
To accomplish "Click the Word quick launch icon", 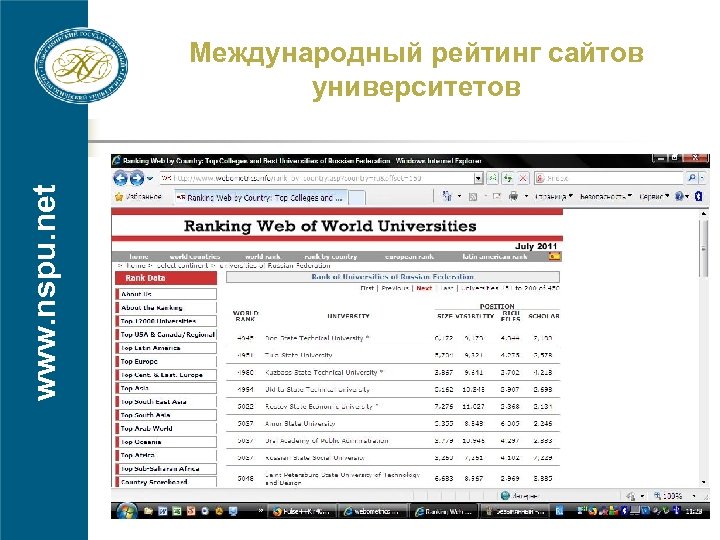I will pyautogui.click(x=163, y=511).
